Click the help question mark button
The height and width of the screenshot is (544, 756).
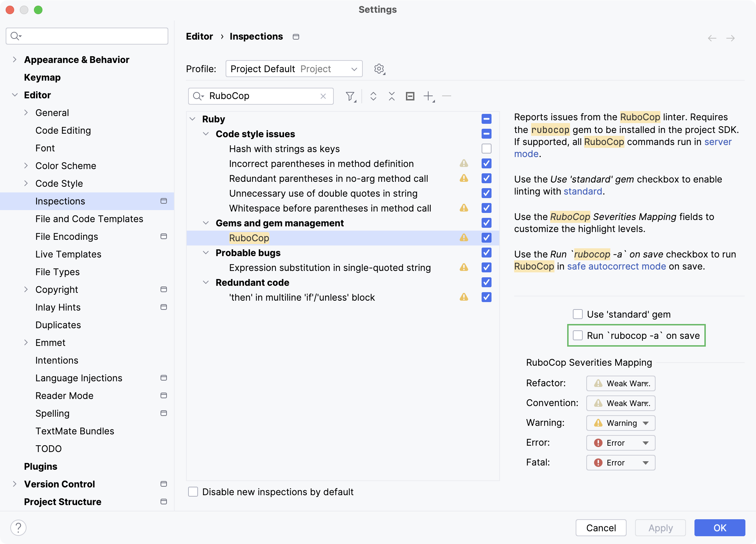pyautogui.click(x=18, y=528)
